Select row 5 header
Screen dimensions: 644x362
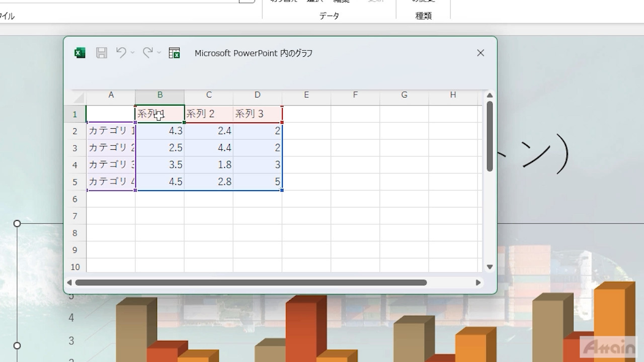click(x=75, y=182)
